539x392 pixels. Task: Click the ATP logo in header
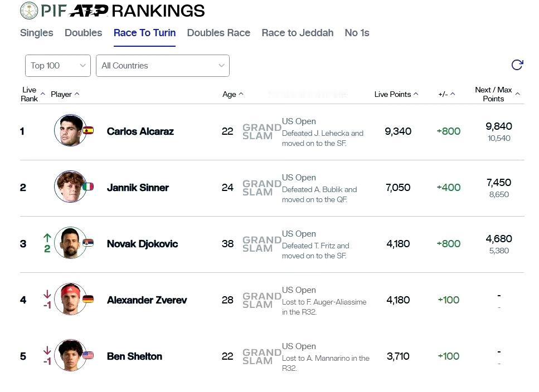89,11
